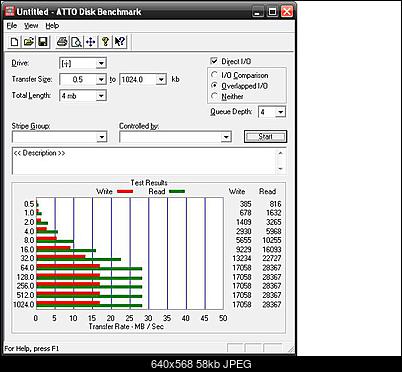Screen dimensions: 402x372
Task: Click the Write column header in results
Action: click(x=237, y=191)
